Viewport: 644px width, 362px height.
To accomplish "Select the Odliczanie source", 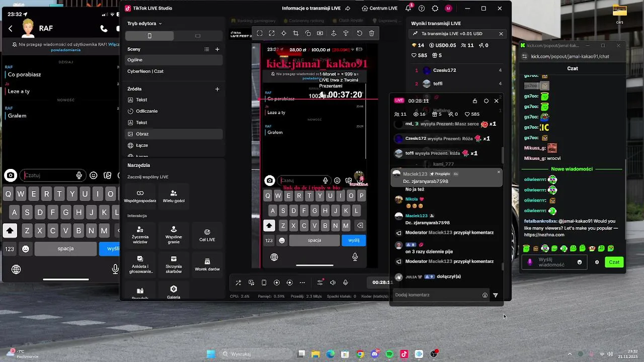I will pos(174,111).
